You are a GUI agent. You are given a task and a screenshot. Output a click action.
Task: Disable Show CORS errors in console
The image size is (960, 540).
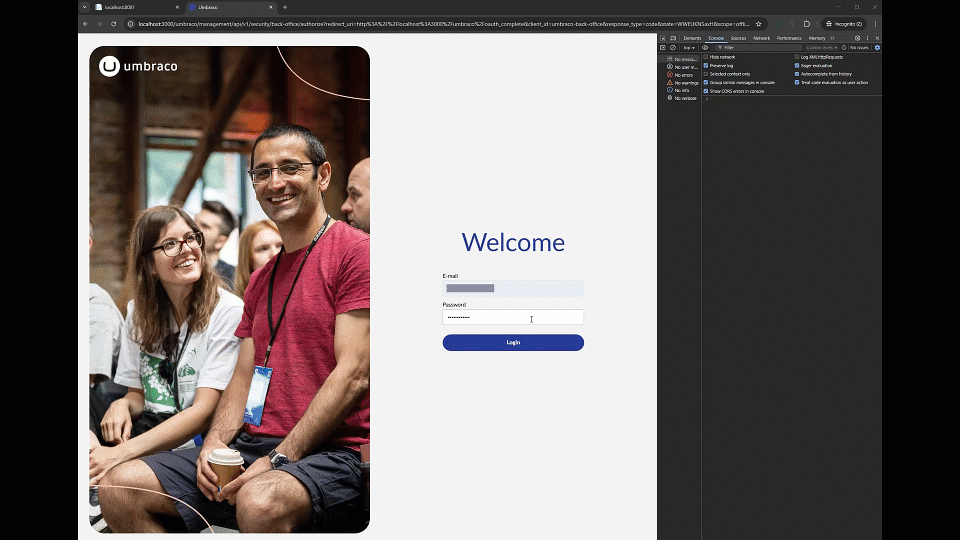tap(705, 91)
